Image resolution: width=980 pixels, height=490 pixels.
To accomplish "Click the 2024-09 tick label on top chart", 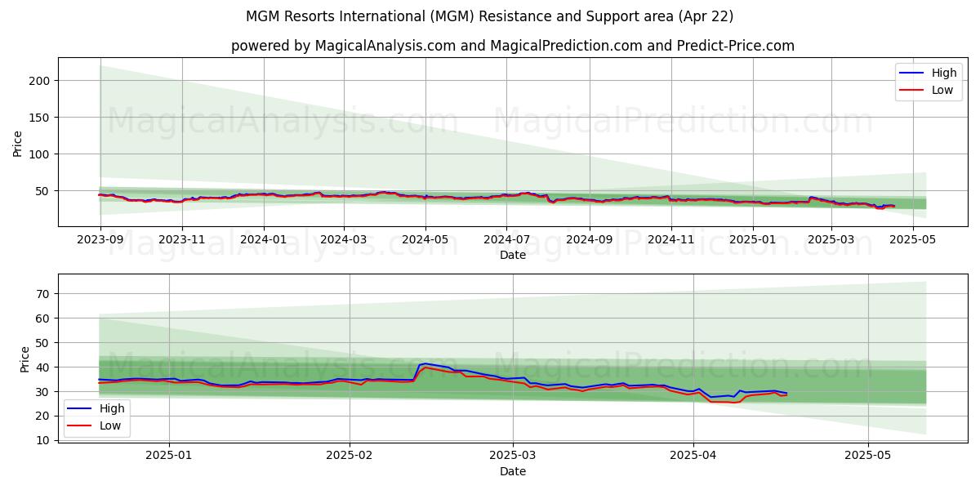I will tap(589, 240).
